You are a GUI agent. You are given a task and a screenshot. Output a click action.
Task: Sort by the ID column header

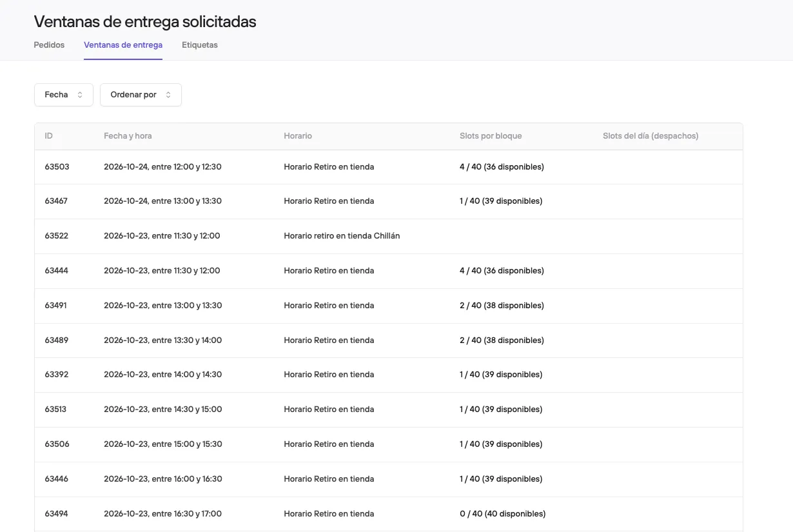(49, 136)
